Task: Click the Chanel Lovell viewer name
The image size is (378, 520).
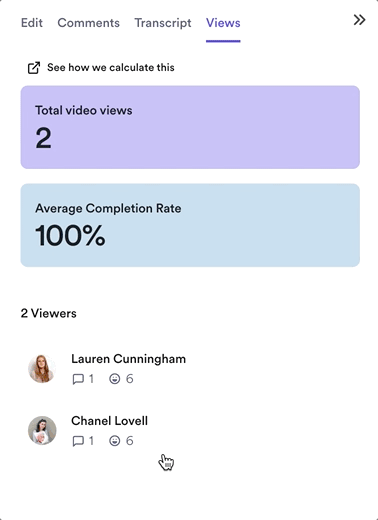Action: click(109, 421)
